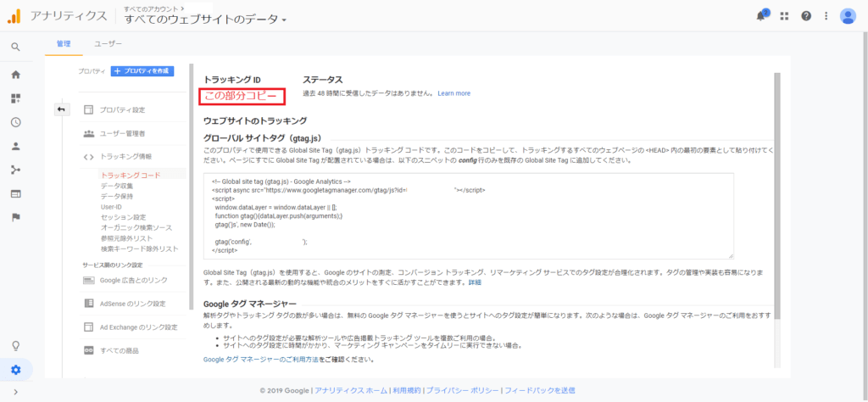Select User-ID submenu item

pyautogui.click(x=111, y=207)
